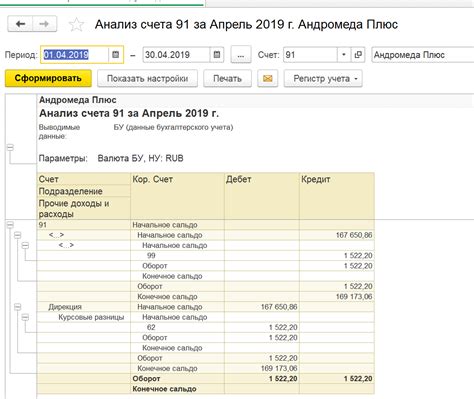This screenshot has height=399, width=474.
Task: Select the Дирекция row cell
Action: (x=84, y=307)
